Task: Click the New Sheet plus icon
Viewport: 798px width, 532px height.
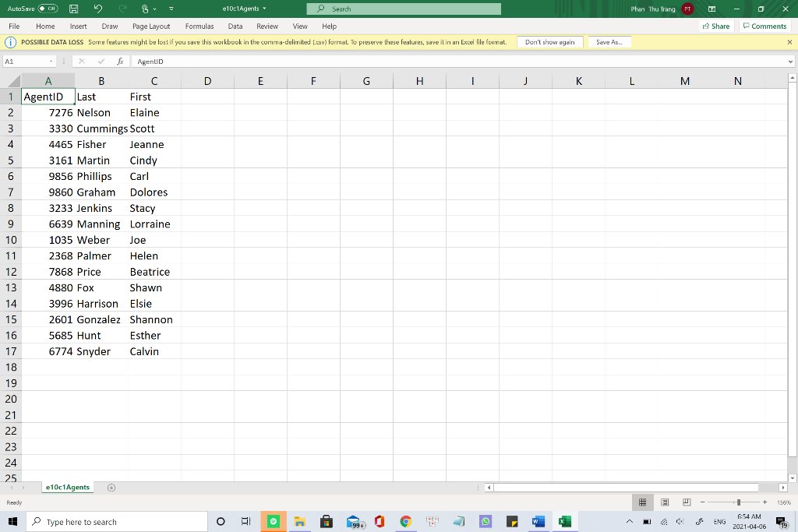Action: click(x=111, y=488)
